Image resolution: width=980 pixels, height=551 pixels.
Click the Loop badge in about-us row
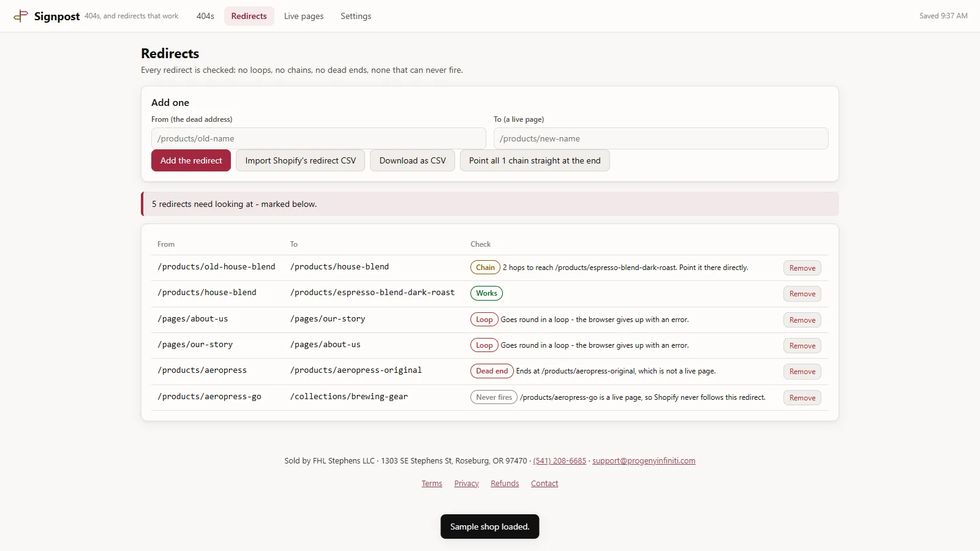[484, 320]
